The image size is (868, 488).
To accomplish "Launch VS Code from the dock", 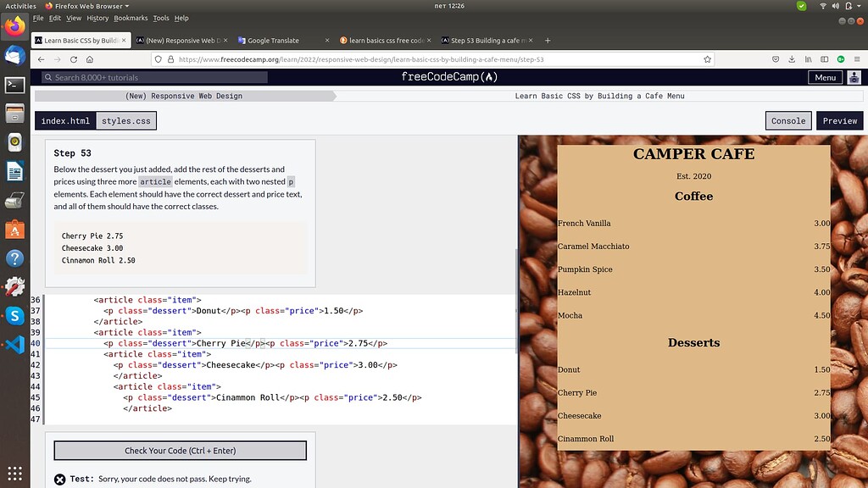I will pos(13,343).
